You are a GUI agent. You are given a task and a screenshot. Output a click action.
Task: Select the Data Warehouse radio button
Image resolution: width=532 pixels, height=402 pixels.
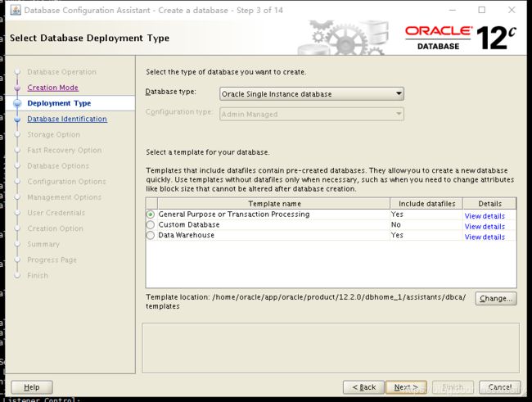[151, 235]
